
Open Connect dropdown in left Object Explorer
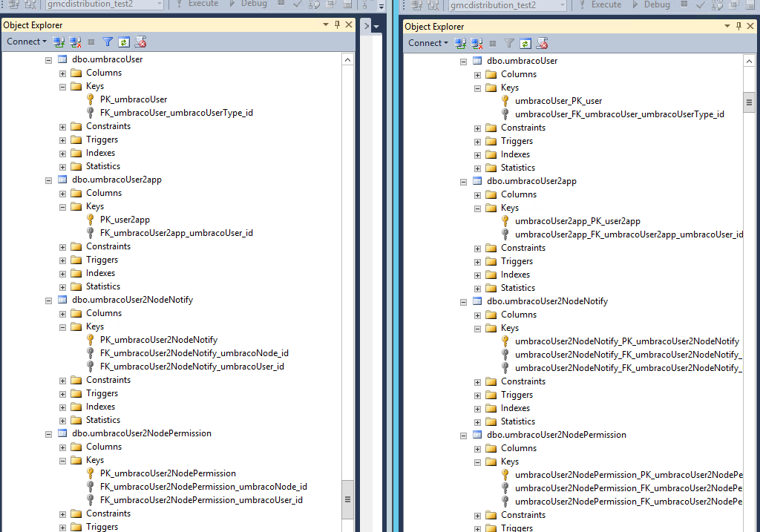27,42
